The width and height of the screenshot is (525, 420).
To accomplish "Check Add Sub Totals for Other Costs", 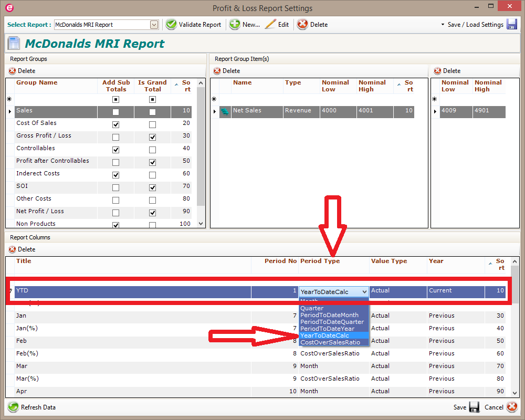I will (115, 200).
